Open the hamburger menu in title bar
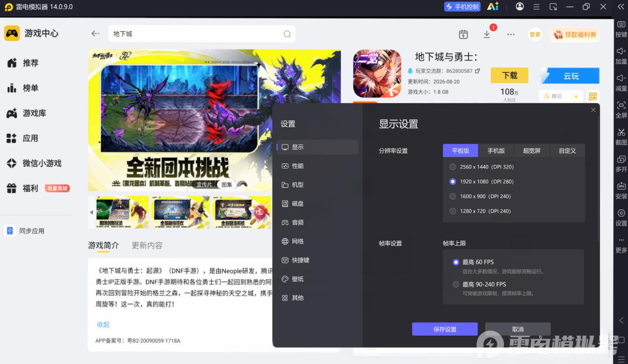Screen dimensions: 628x364 click(x=536, y=7)
